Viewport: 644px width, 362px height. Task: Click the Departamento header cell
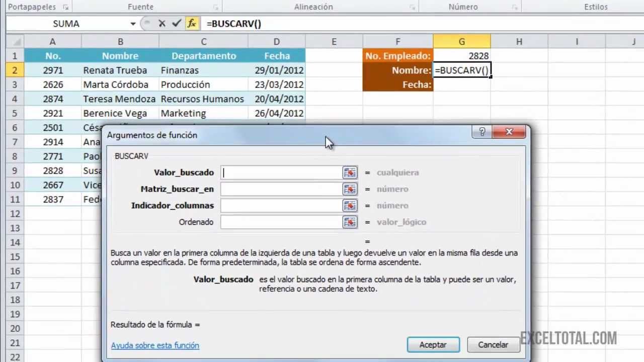tap(204, 56)
